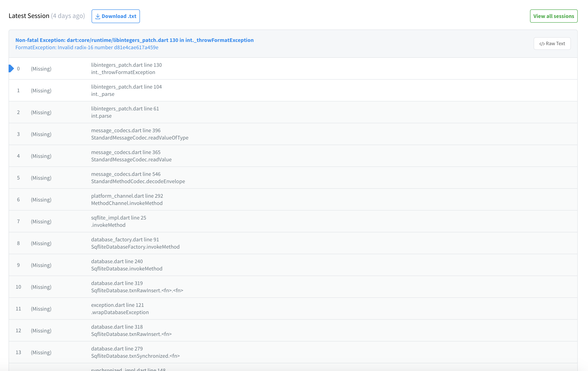Expand stack frame 0 int._throwFormatException
This screenshot has width=588, height=371.
[171, 69]
